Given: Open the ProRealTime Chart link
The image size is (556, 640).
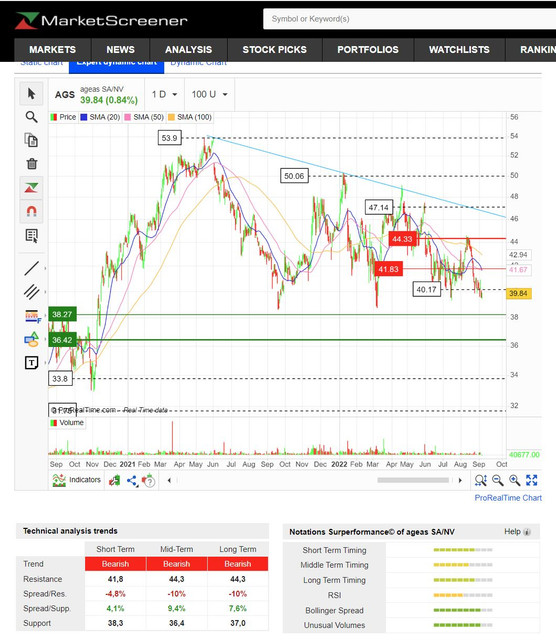Looking at the screenshot, I should 508,498.
